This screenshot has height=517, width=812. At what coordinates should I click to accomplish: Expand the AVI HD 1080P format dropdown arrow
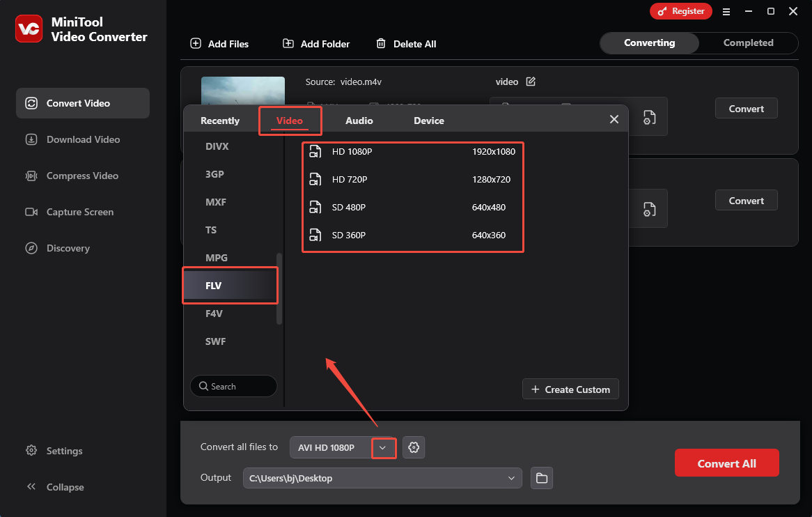(x=383, y=447)
